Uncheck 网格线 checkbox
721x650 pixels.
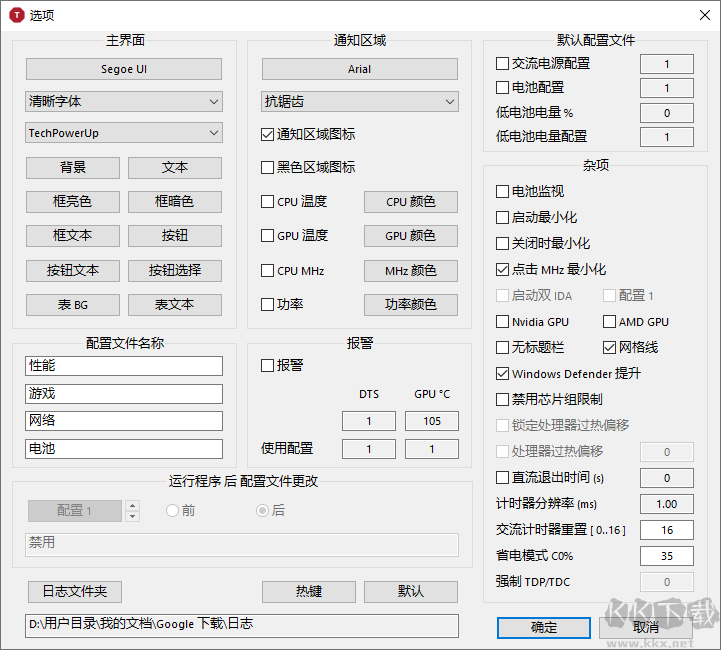click(609, 348)
